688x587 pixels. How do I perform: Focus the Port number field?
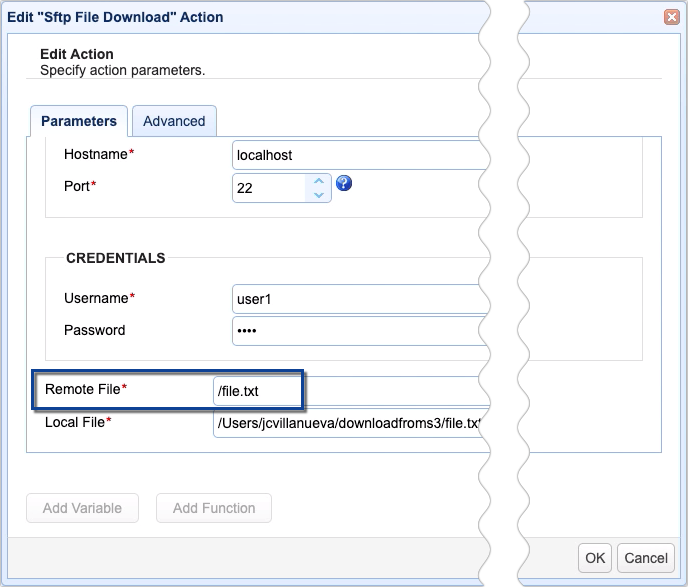pos(270,187)
